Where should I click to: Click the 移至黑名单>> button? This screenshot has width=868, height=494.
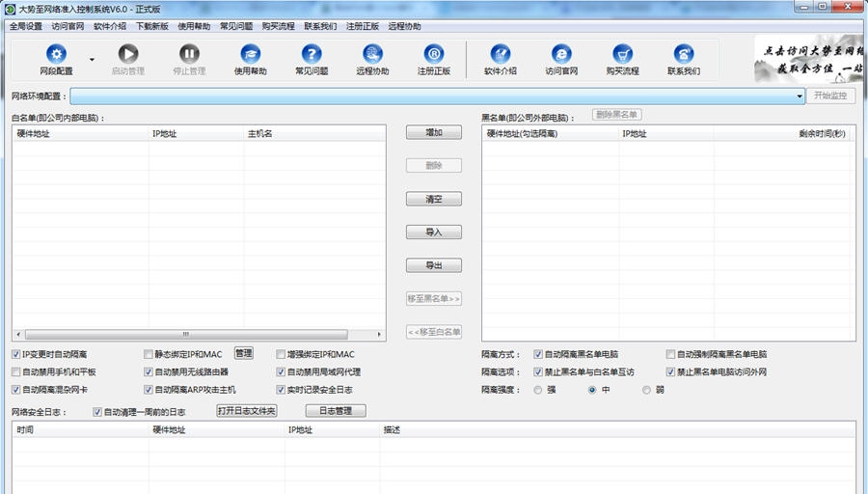[434, 298]
